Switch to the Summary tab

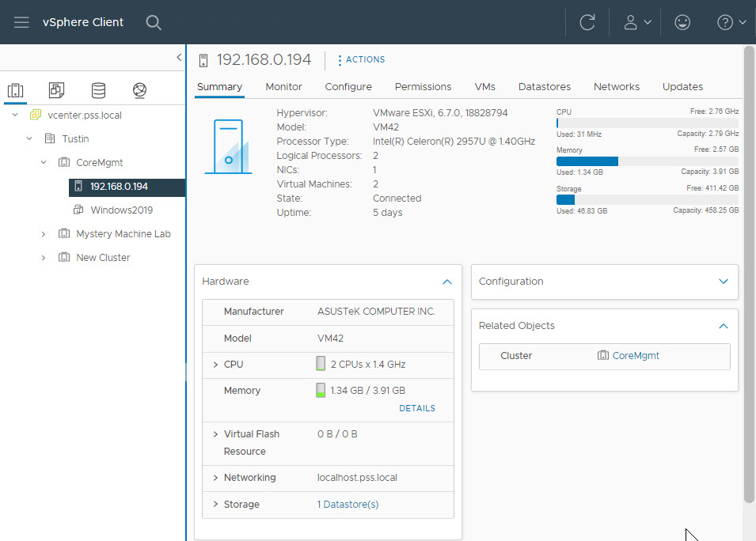point(219,87)
